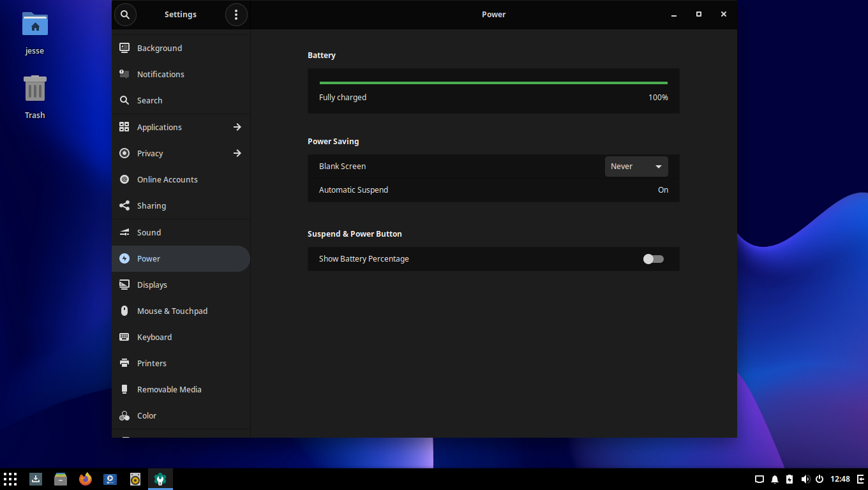The image size is (868, 490).
Task: Click the Fully charged text
Action: click(x=343, y=98)
